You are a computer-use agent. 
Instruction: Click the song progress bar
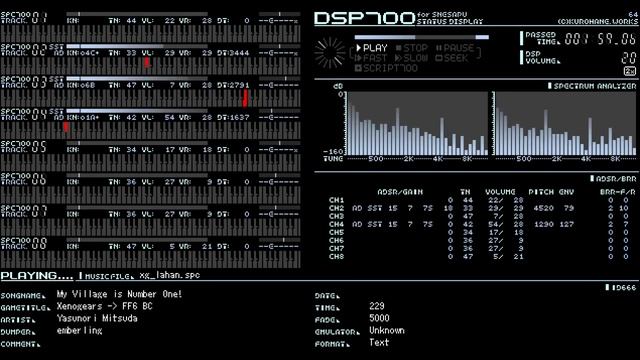[421, 37]
